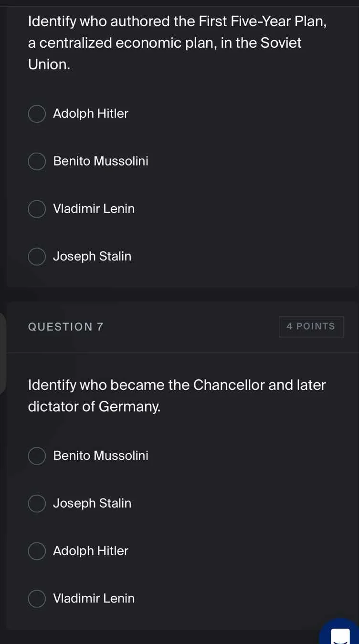Click the First Five-Year Plan question text

tap(177, 43)
